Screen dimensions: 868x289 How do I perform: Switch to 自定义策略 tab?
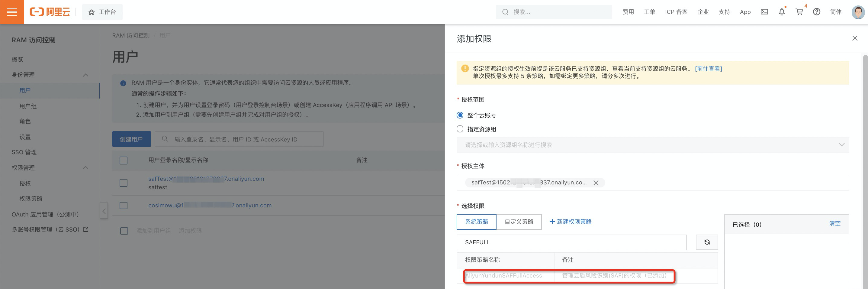519,222
